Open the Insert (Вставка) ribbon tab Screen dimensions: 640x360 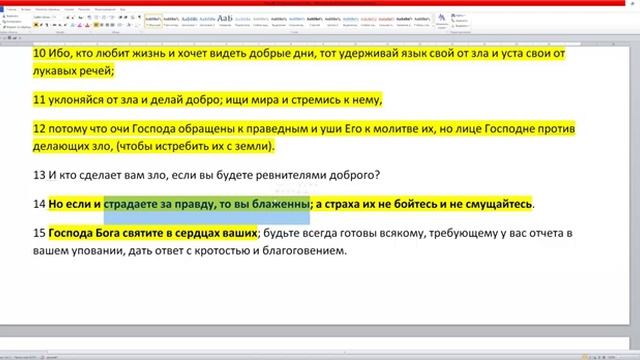(26, 9)
